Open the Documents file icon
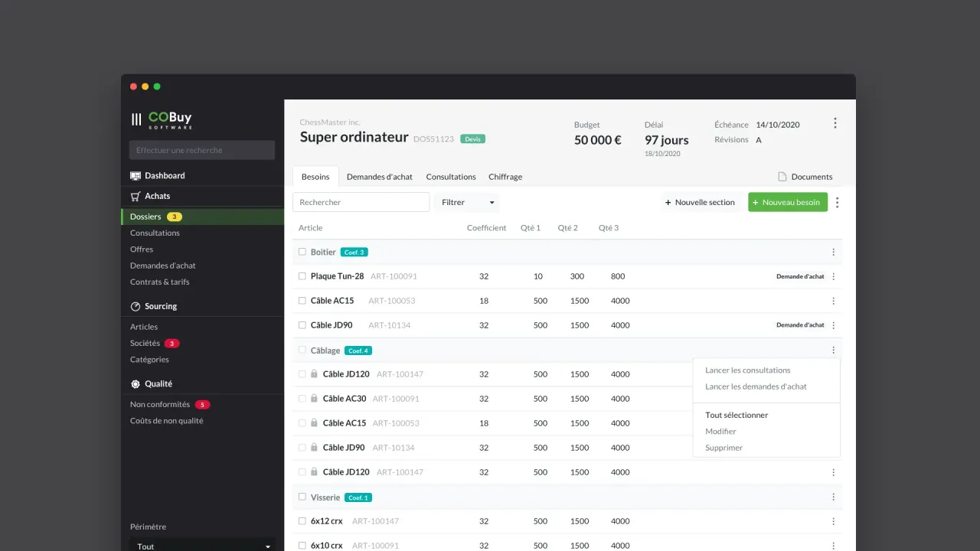980x551 pixels. click(782, 177)
